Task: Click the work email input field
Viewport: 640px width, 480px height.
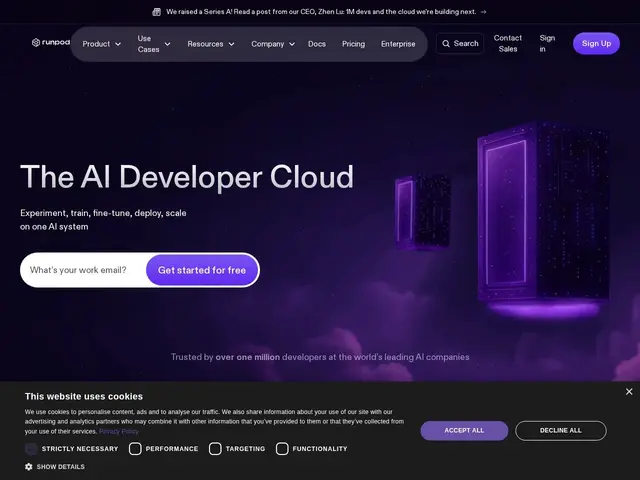Action: pyautogui.click(x=83, y=270)
